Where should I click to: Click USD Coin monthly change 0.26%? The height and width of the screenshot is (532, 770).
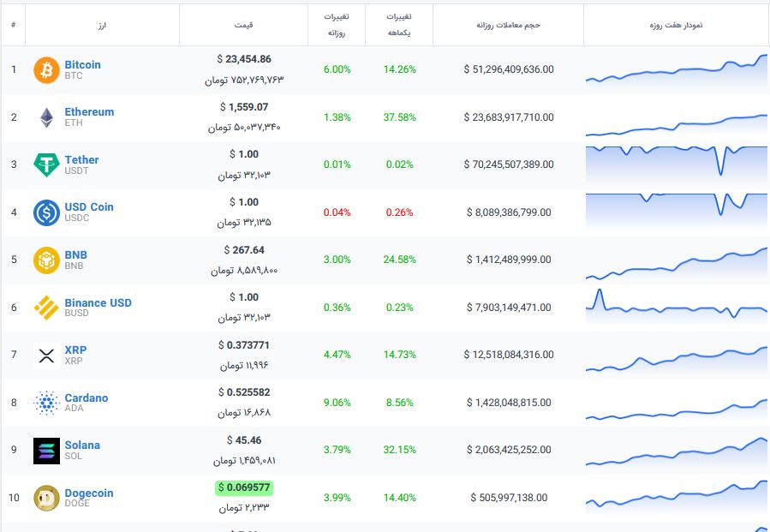tap(399, 212)
